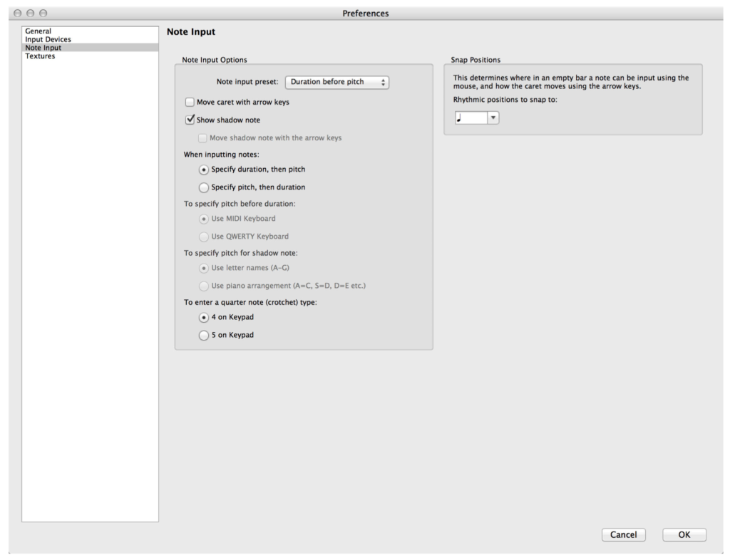The height and width of the screenshot is (560, 730).
Task: Tick Move shadow note with arrow keys
Action: [x=203, y=138]
